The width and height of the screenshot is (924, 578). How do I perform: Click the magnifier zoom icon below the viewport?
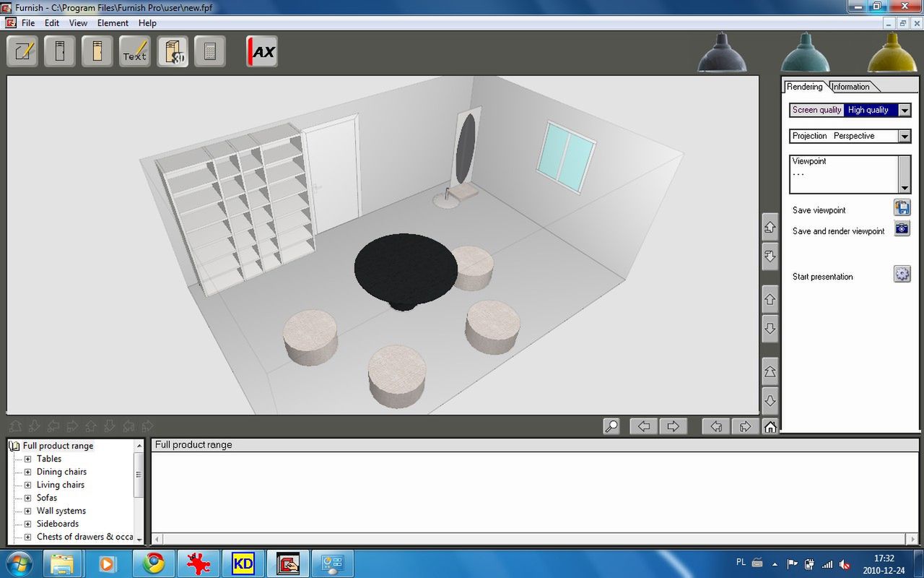pyautogui.click(x=611, y=426)
